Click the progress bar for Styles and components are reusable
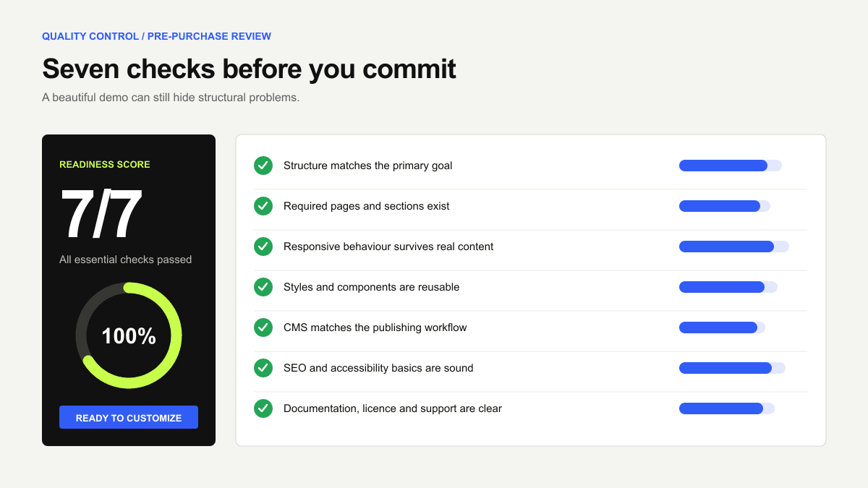Viewport: 868px width, 488px height. click(728, 287)
